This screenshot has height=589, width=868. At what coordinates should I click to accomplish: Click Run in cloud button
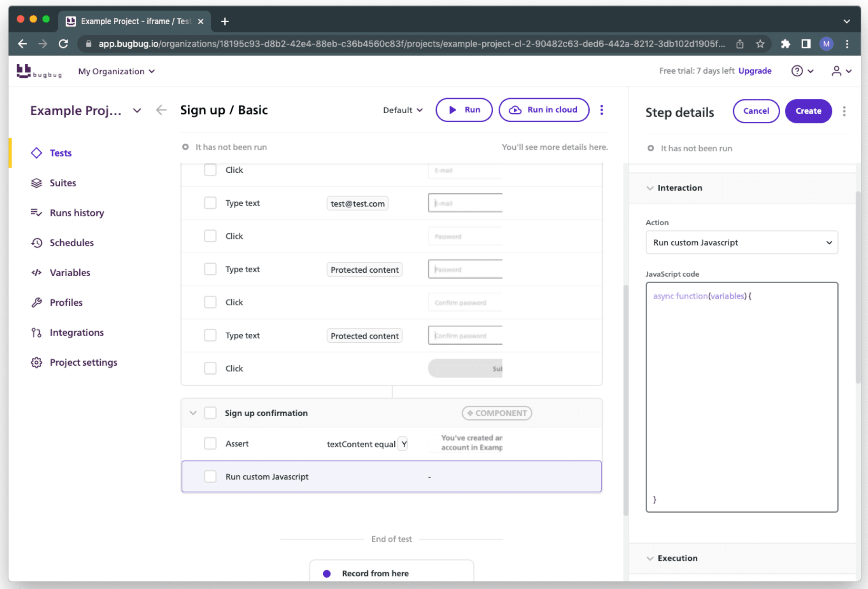click(x=544, y=110)
